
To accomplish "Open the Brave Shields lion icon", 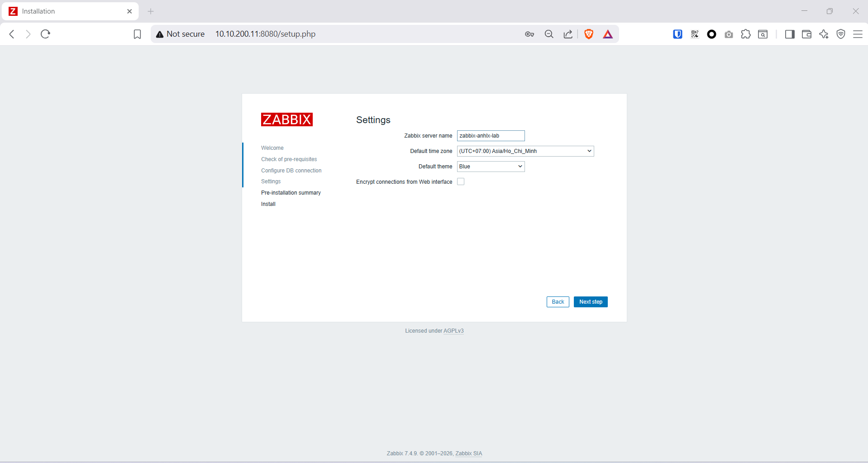I will pyautogui.click(x=589, y=34).
